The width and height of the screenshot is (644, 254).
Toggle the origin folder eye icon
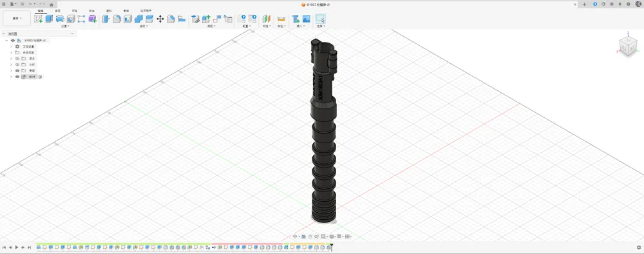[17, 59]
